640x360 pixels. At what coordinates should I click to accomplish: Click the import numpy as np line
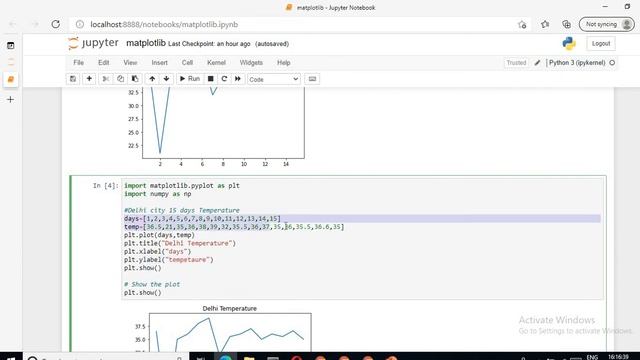pos(158,194)
